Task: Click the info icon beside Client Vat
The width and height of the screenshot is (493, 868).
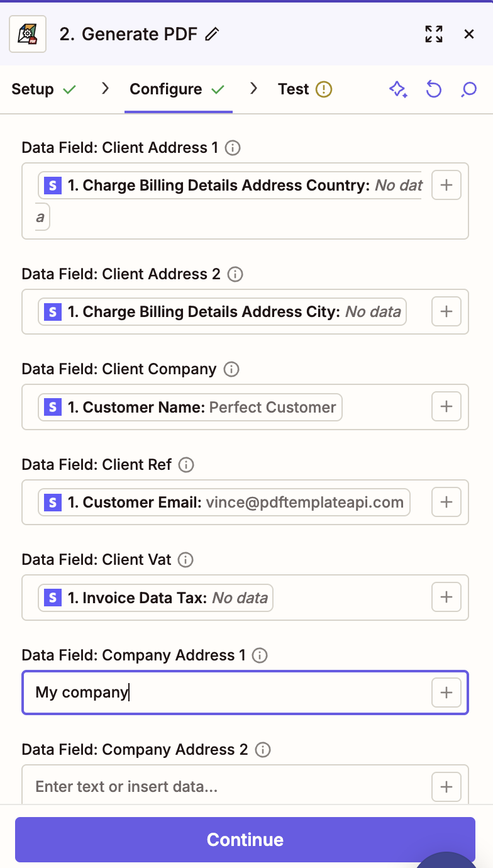Action: (x=186, y=560)
